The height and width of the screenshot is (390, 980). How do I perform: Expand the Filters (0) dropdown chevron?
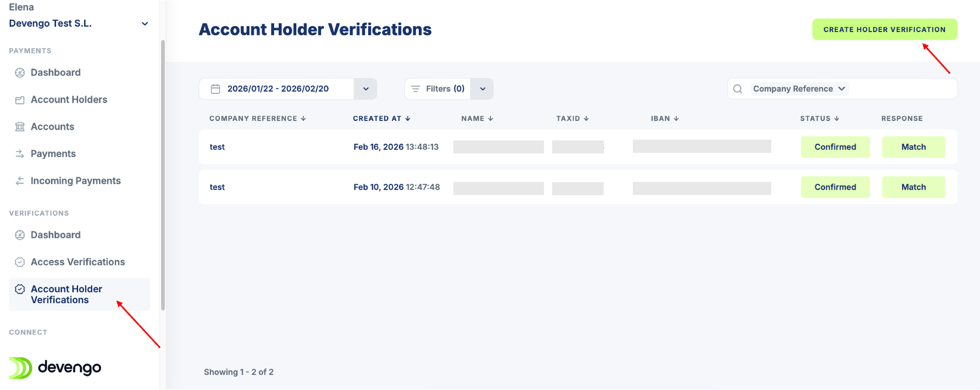tap(482, 89)
